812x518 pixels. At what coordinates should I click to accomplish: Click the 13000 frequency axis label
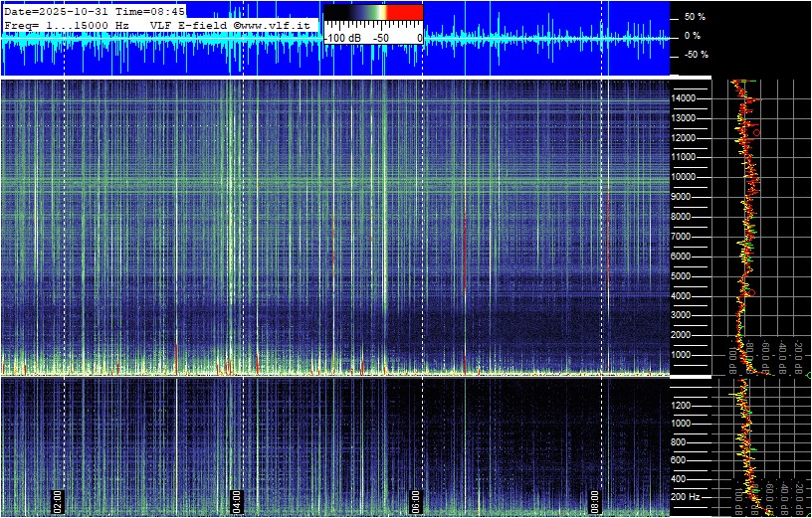click(683, 118)
